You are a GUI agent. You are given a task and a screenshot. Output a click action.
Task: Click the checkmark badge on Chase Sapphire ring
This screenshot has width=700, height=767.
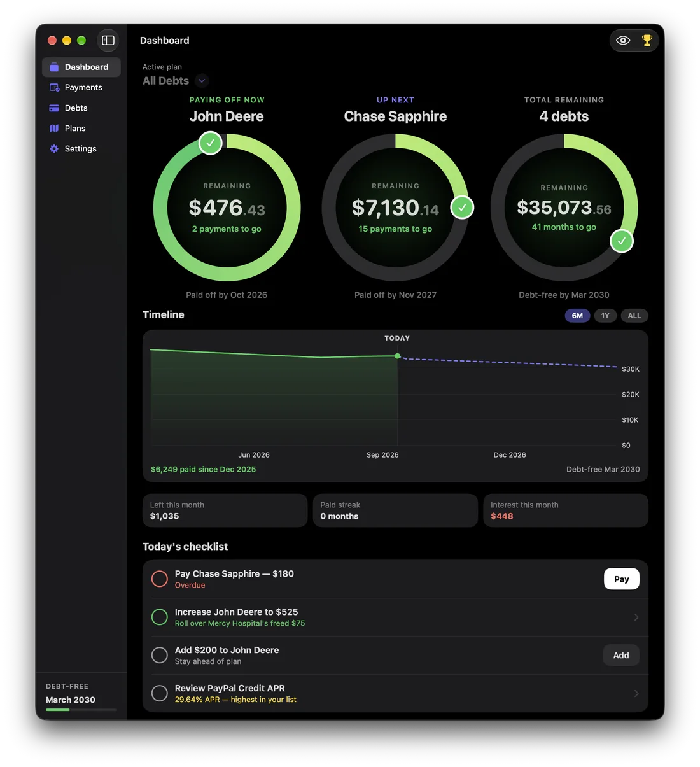(462, 207)
